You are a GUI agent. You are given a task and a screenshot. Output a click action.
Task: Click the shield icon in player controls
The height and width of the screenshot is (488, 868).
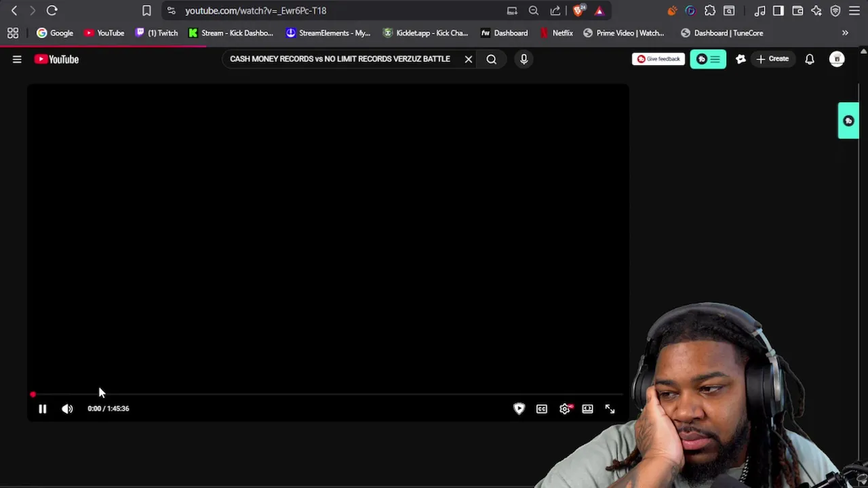click(519, 409)
